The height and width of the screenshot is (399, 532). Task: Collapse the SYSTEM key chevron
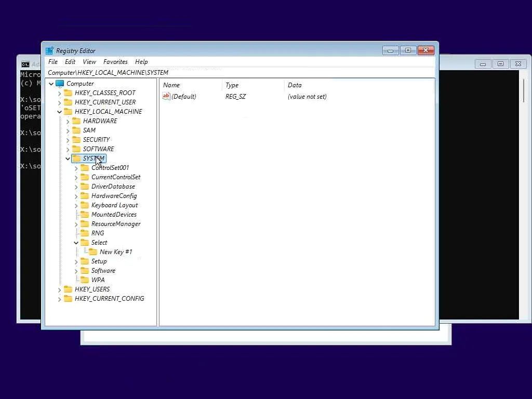68,158
